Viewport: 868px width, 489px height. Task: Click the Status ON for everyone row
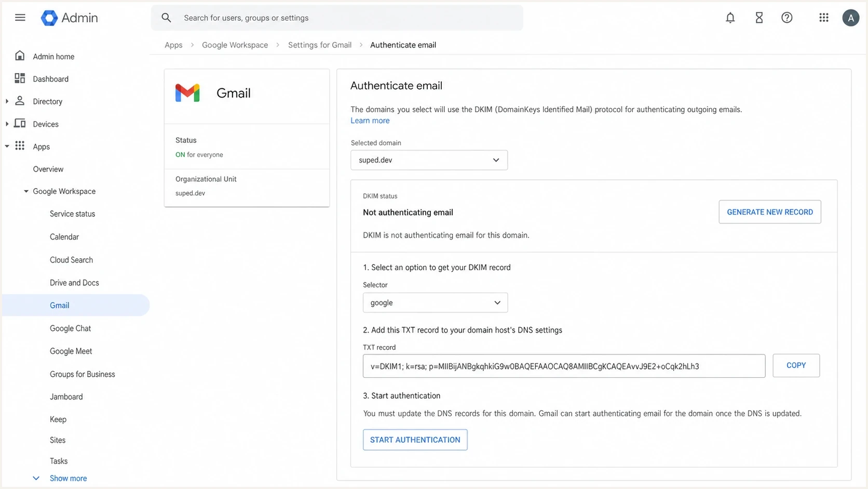(247, 147)
